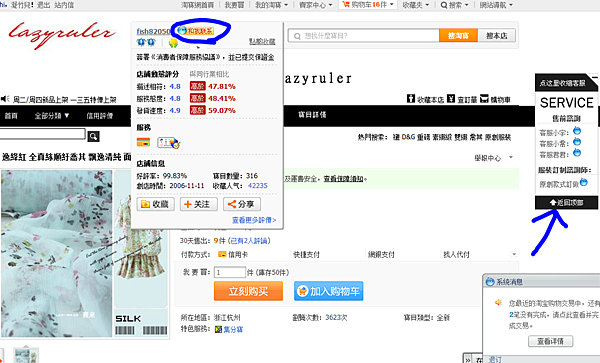Collapse the customer service panel header
The image size is (600, 363).
pos(562,83)
